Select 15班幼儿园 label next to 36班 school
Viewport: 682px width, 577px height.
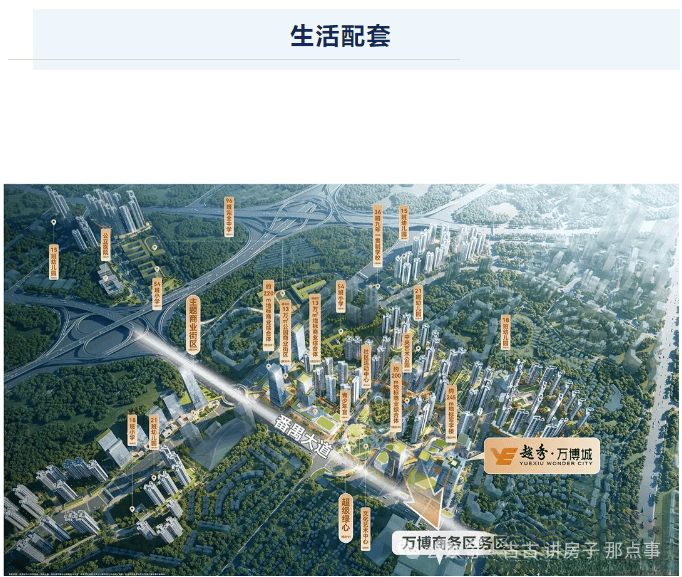click(x=404, y=223)
